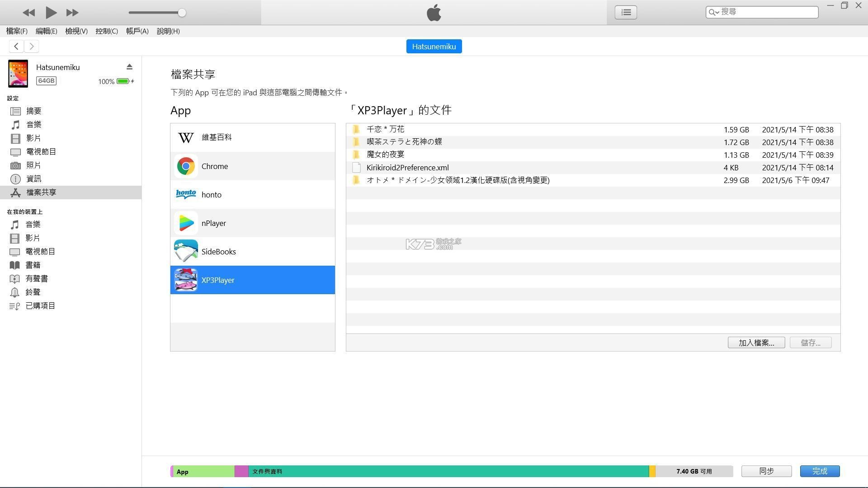Viewport: 868px width, 488px height.
Task: Click the fast-forward playback control
Action: 71,12
